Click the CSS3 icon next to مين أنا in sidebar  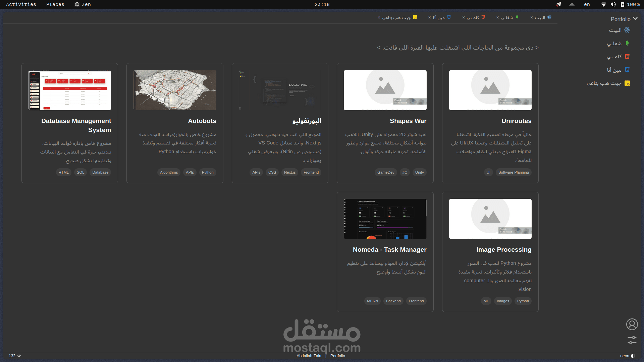click(x=627, y=70)
